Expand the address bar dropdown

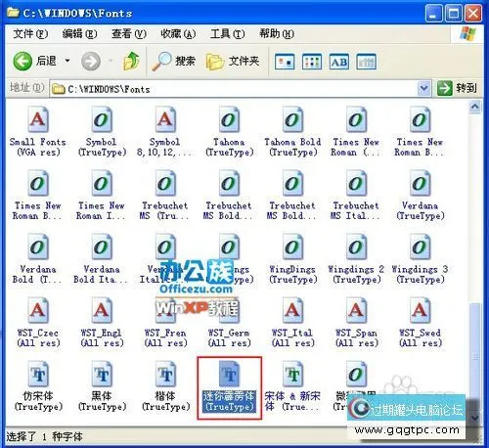[x=423, y=88]
